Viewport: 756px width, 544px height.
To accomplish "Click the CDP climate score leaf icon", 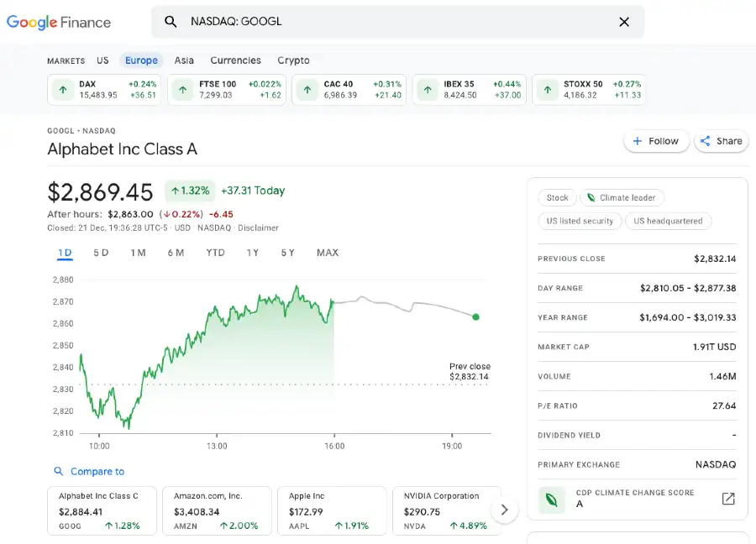I will point(551,500).
